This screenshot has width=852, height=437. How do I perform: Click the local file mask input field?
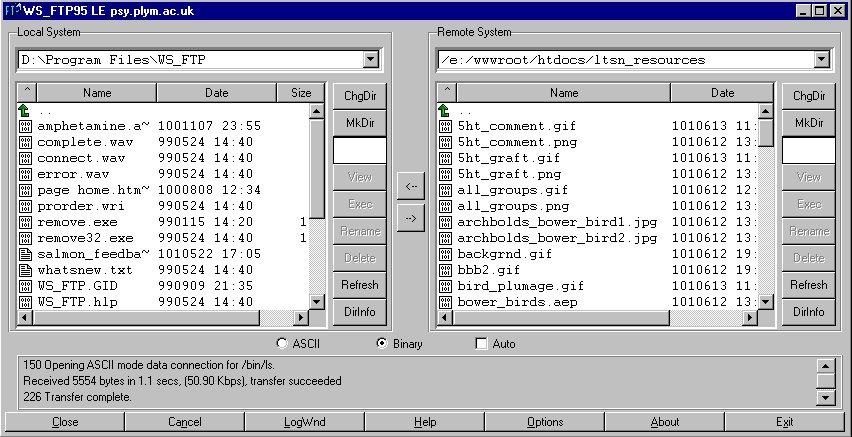(359, 150)
